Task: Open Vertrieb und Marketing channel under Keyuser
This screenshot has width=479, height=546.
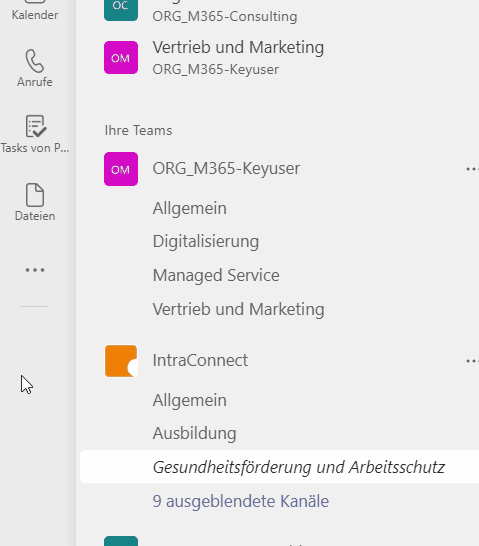Action: pos(238,309)
